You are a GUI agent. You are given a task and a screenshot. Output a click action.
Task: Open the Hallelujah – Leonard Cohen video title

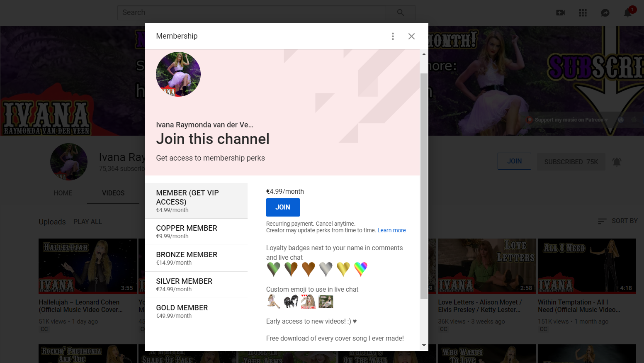pos(81,306)
